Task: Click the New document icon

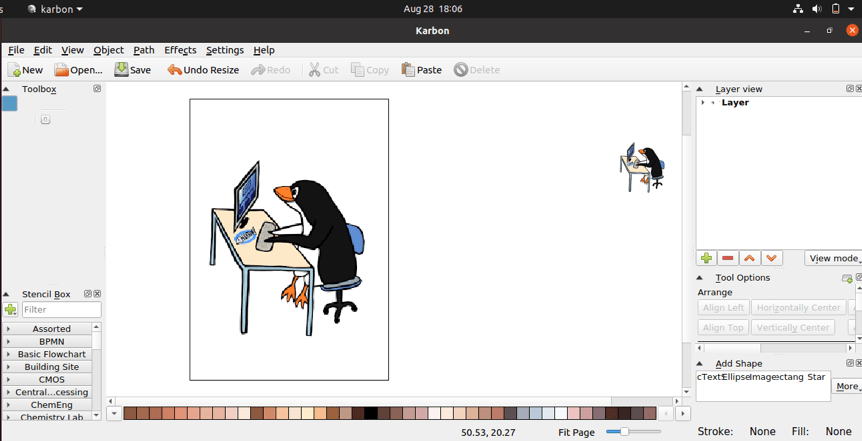Action: [14, 70]
